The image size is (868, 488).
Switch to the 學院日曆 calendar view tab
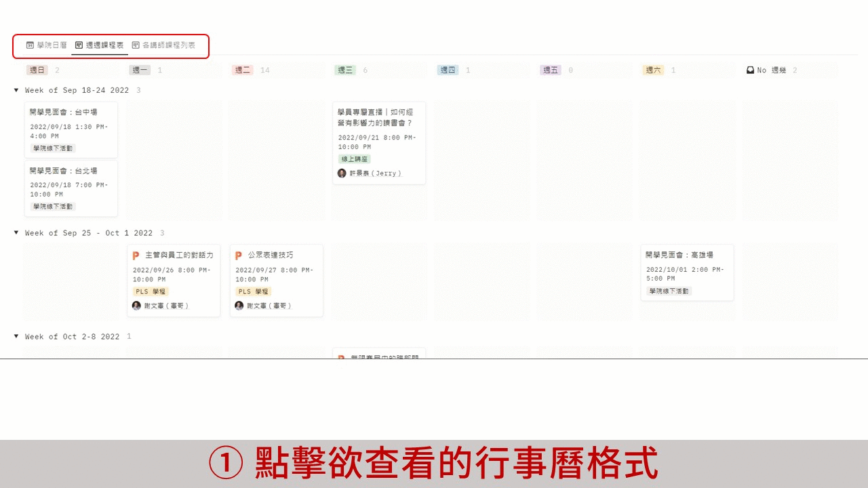[x=47, y=45]
